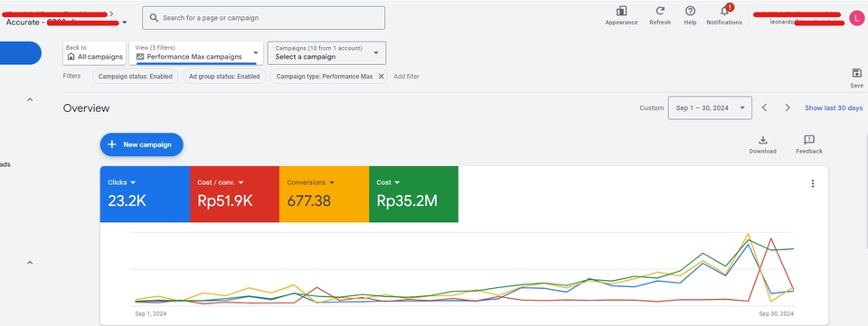
Task: Remove Campaign type: Performance Max filter
Action: 381,76
